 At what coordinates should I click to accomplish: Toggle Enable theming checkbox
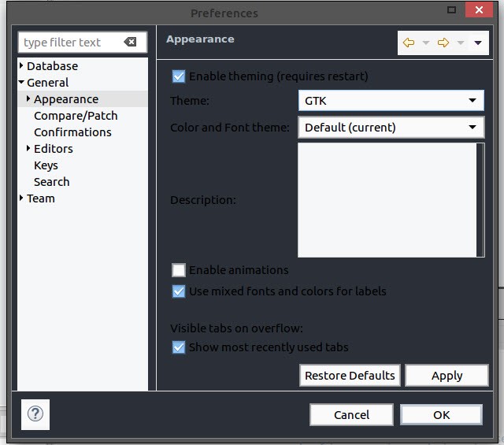(179, 76)
